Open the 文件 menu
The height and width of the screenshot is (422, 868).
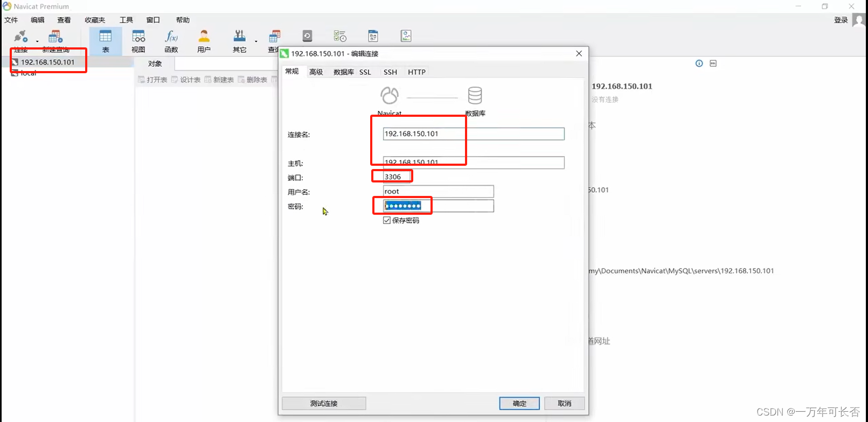pyautogui.click(x=11, y=20)
